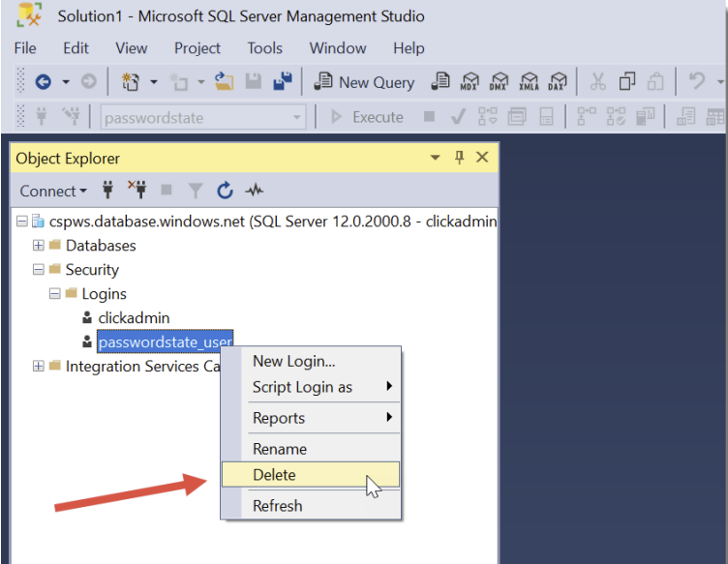Viewport: 728px width, 564px height.
Task: Collapse the cspws.database.windows.net server node
Action: point(22,222)
